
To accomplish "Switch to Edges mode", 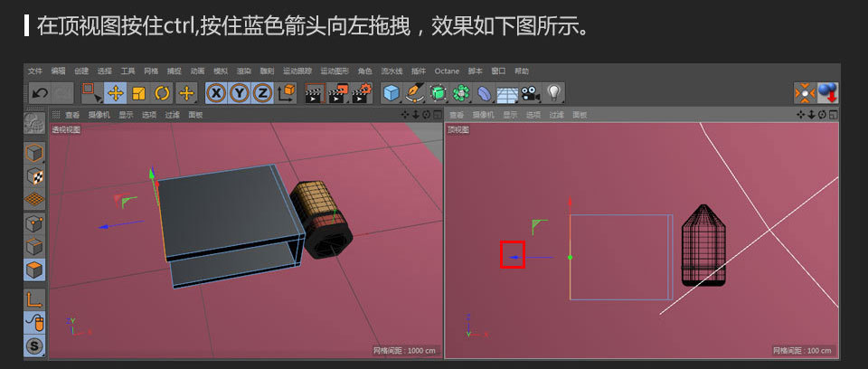I will (x=34, y=247).
